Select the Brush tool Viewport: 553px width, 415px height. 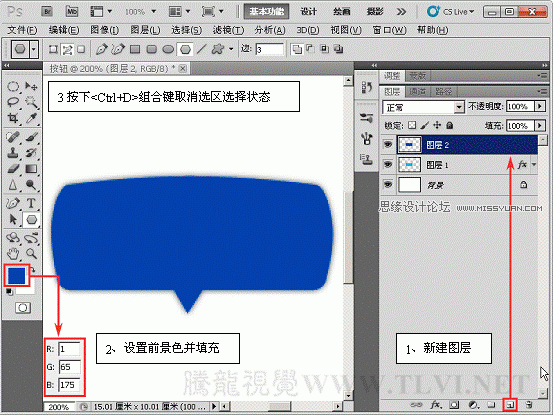pos(31,137)
